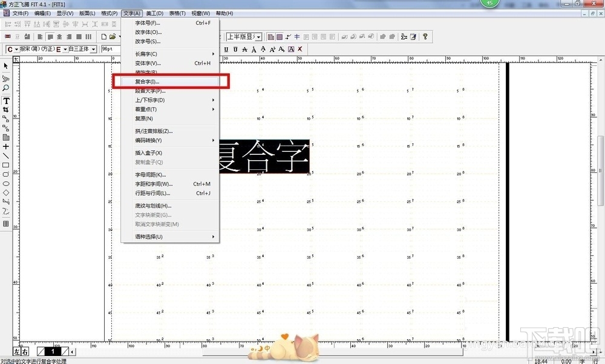This screenshot has height=364, width=605.
Task: Open the 文件(F) menu
Action: click(x=20, y=13)
